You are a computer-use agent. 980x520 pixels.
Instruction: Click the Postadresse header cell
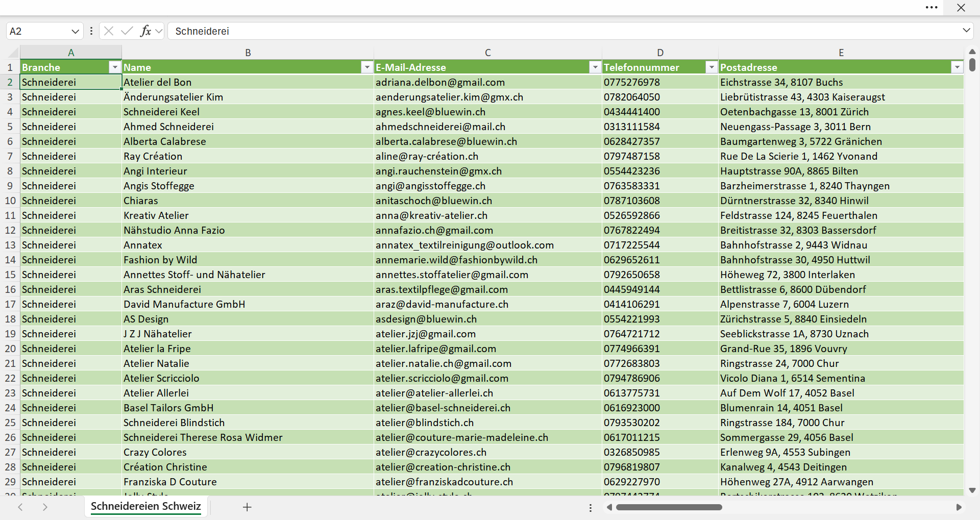point(841,67)
